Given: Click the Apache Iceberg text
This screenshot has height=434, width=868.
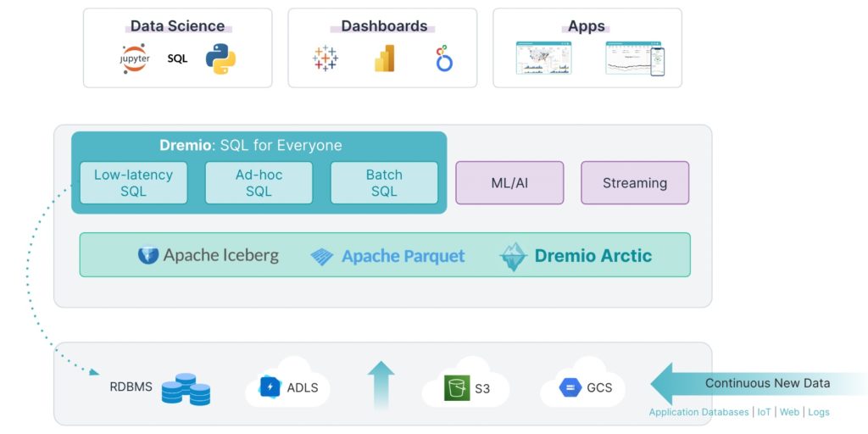Looking at the screenshot, I should click(221, 256).
